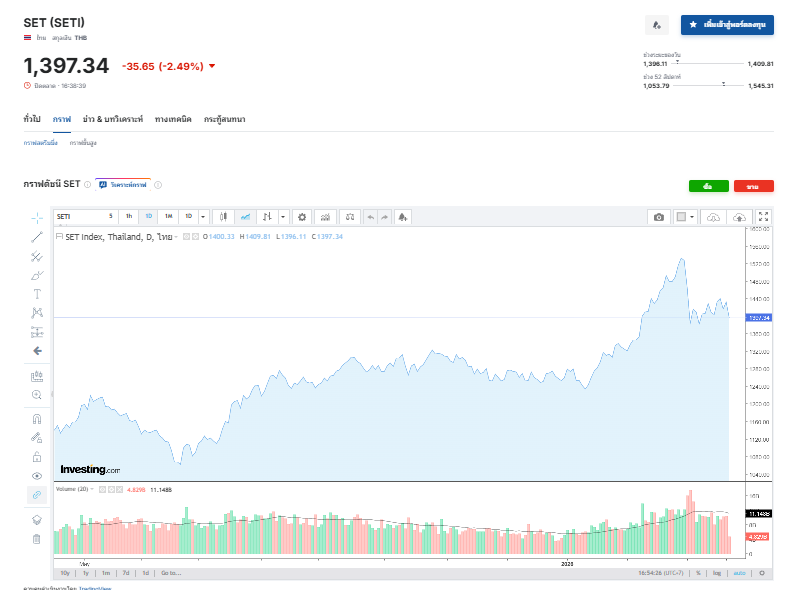Image resolution: width=785 pixels, height=590 pixels.
Task: Open chart bottom-bar settings gear
Action: coord(762,573)
